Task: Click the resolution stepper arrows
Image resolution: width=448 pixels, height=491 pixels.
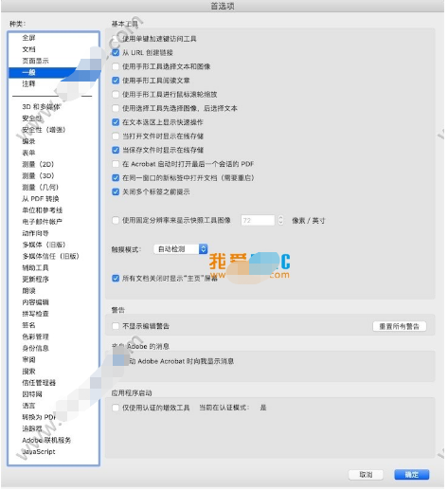Action: 281,221
